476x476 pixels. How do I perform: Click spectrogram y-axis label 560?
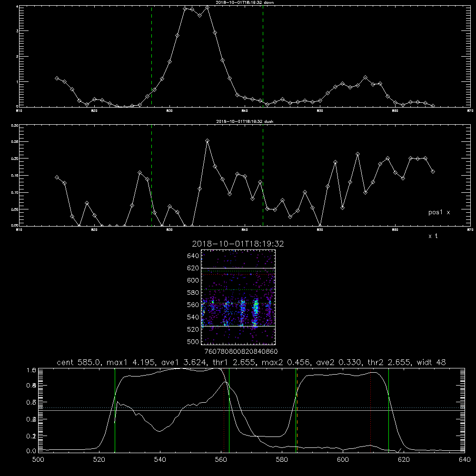tap(193, 305)
